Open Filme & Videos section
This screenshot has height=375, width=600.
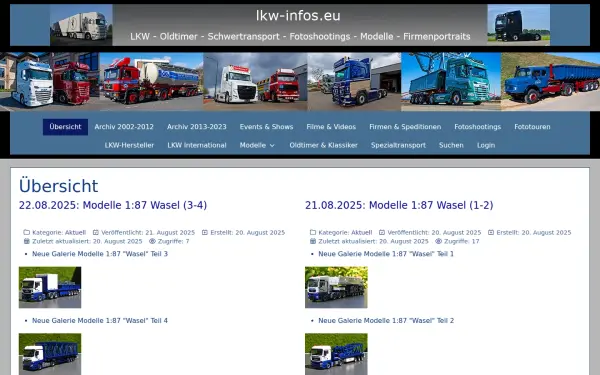tap(331, 127)
